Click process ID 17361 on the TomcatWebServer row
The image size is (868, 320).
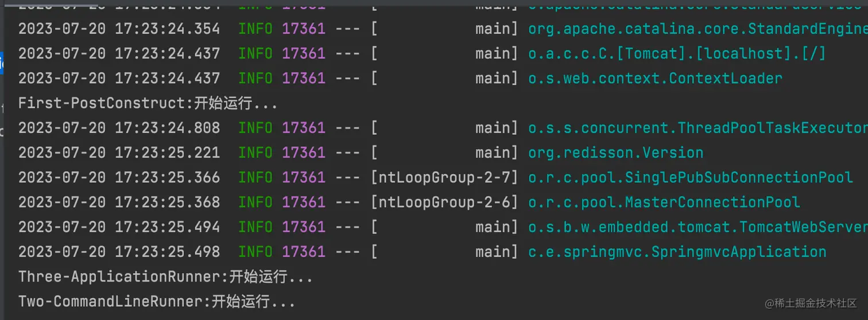[x=304, y=227]
